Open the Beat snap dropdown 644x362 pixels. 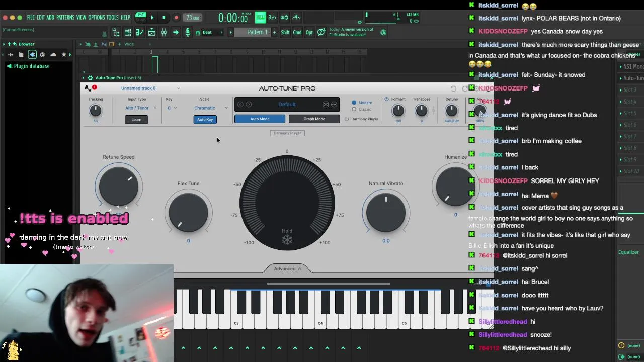(x=213, y=32)
